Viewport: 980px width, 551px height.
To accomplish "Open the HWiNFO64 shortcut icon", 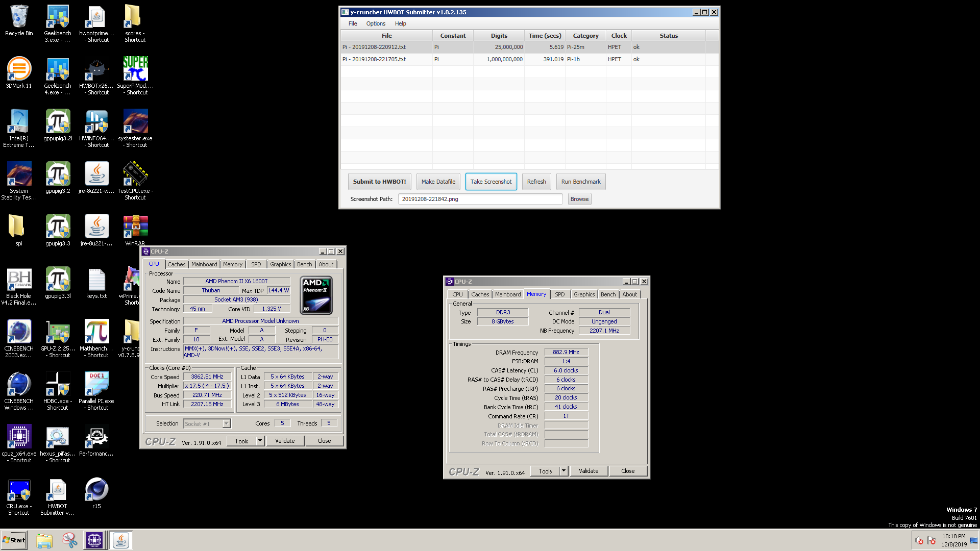I will click(96, 129).
